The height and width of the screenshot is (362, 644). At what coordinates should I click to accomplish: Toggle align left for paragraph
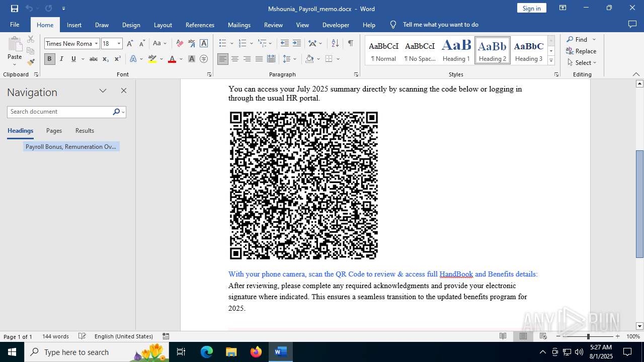223,59
